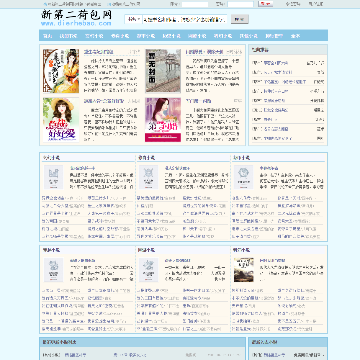The image size is (360, 360).
Task: Open title link beside the straw-hat girl cover
Action: [104, 101]
